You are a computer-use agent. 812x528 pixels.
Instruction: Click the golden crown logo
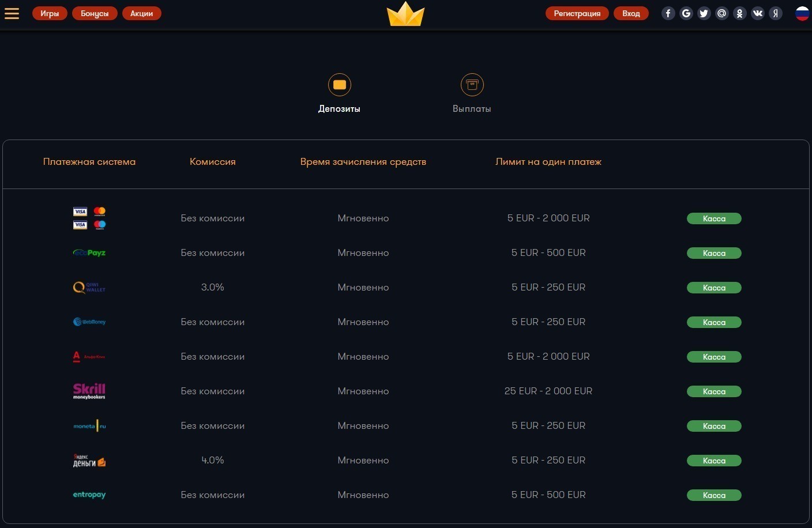point(405,14)
